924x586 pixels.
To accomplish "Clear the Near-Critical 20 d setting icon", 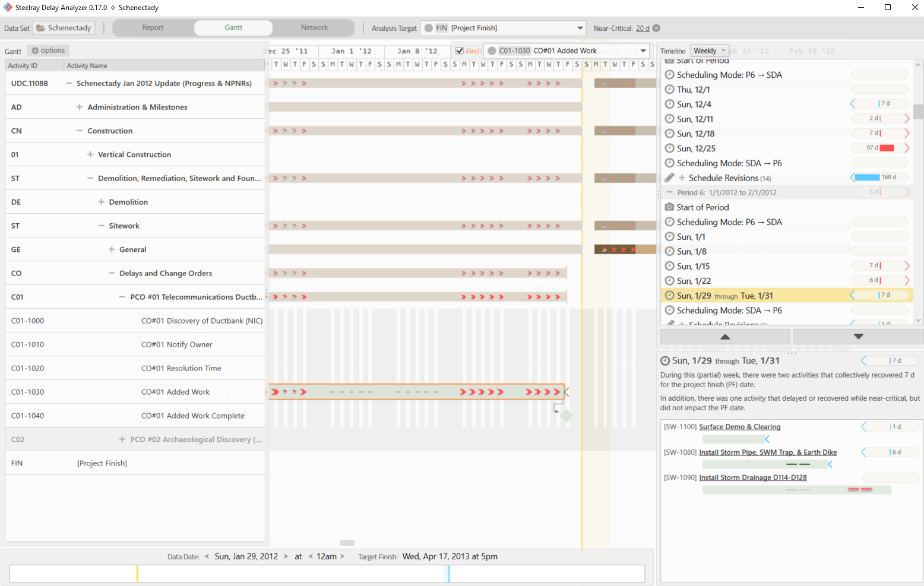I will (x=656, y=28).
